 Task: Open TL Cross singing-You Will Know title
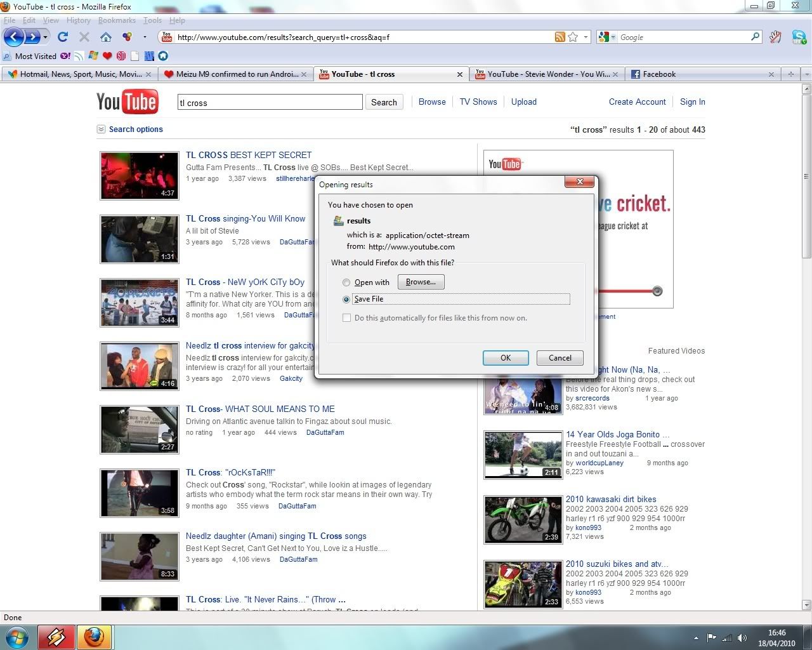[x=246, y=218]
